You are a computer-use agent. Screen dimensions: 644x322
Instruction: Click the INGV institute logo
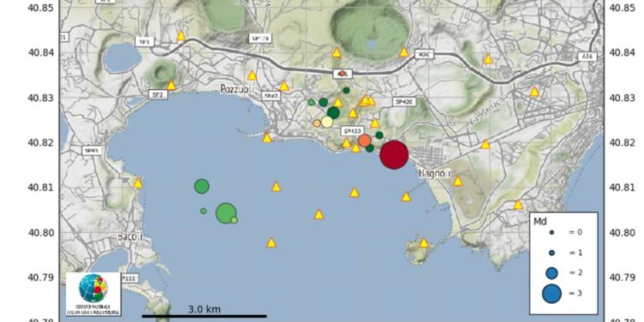tap(94, 294)
